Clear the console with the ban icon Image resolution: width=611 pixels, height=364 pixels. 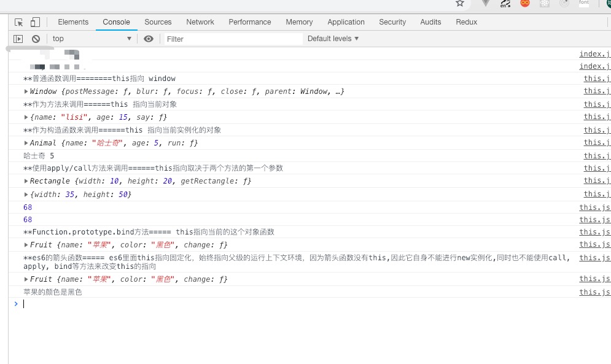(36, 39)
